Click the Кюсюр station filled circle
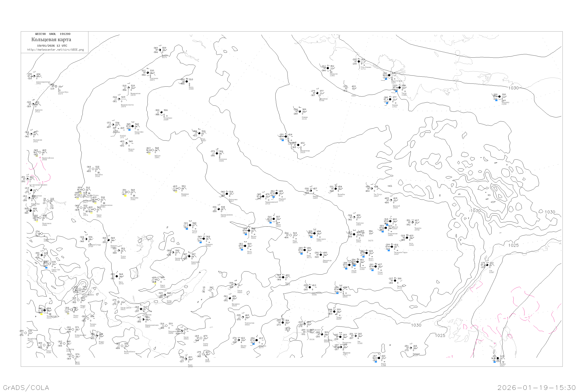 (390, 99)
